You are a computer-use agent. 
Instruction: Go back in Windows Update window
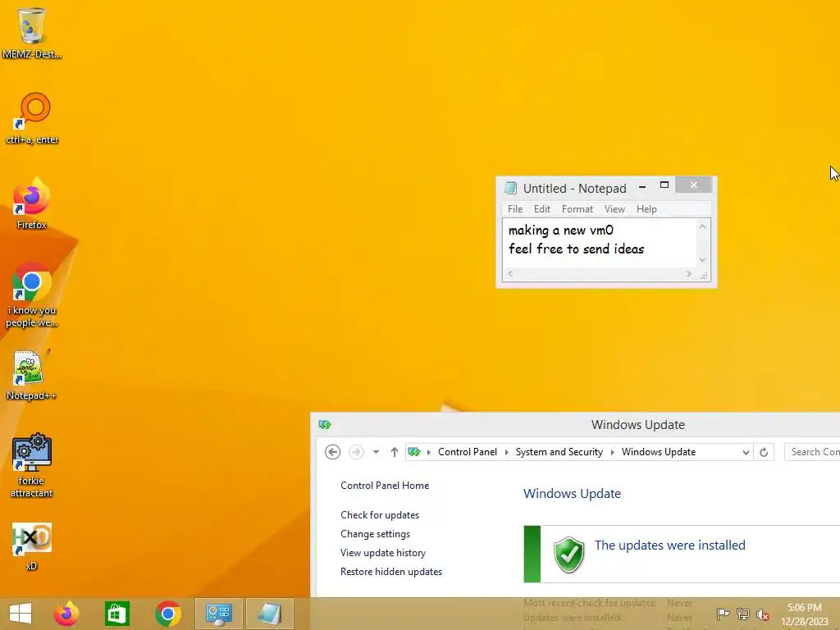tap(333, 452)
